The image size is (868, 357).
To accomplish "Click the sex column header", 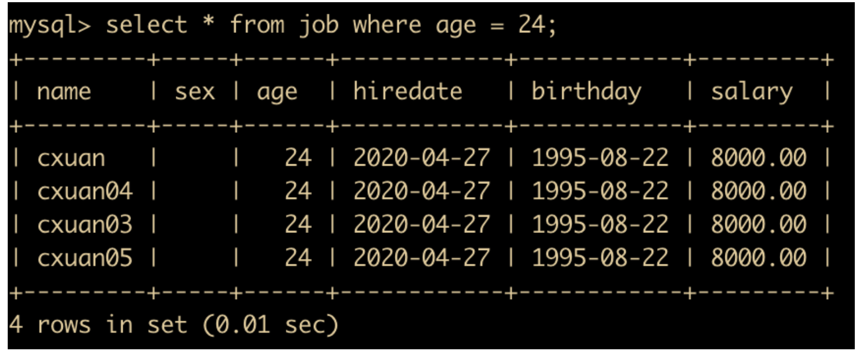I will (x=194, y=91).
